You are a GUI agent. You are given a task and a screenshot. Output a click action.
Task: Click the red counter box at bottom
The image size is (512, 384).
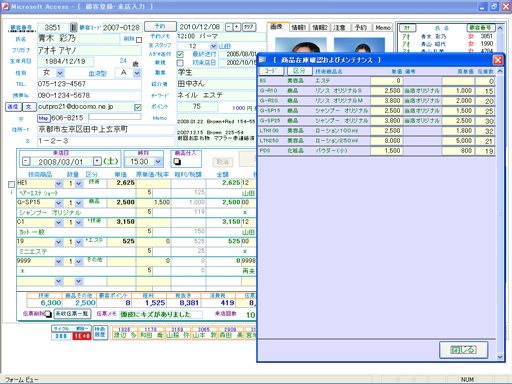(x=82, y=336)
